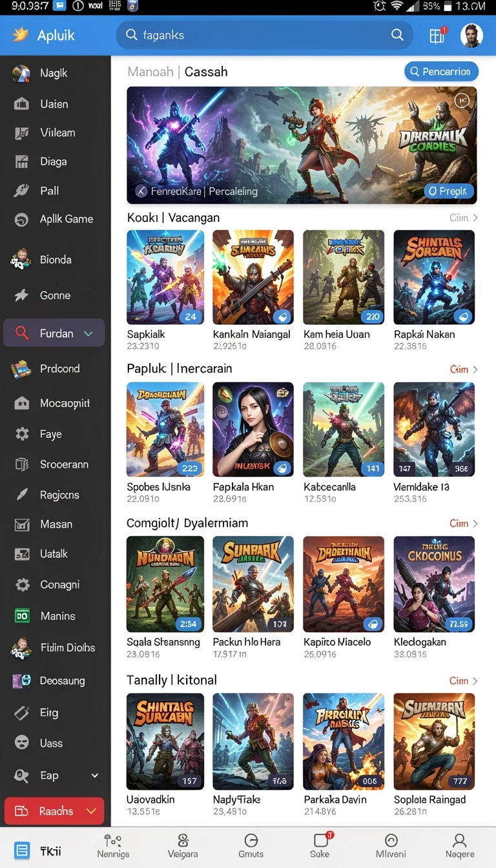This screenshot has width=496, height=868.
Task: Open the Regjccns sidebar icon
Action: [21, 495]
